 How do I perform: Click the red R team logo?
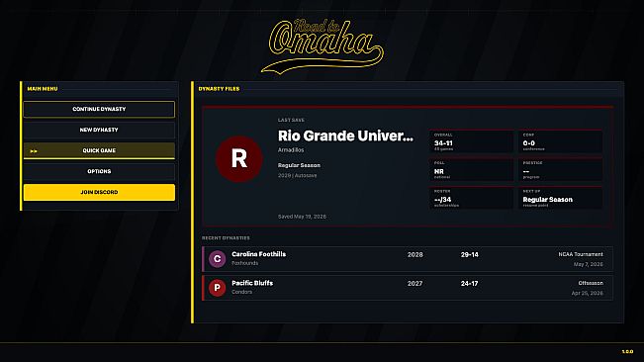tap(239, 158)
